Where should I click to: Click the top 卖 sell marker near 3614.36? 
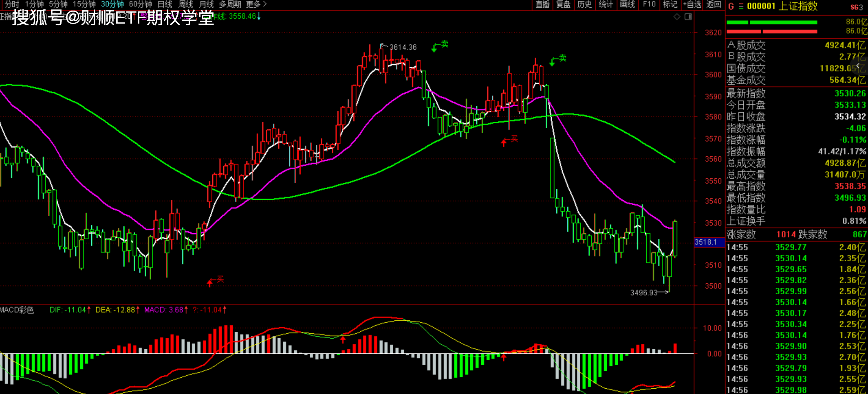tap(440, 45)
